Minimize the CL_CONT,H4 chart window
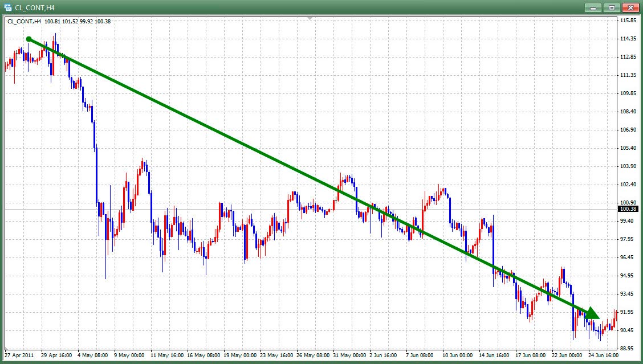 point(595,7)
